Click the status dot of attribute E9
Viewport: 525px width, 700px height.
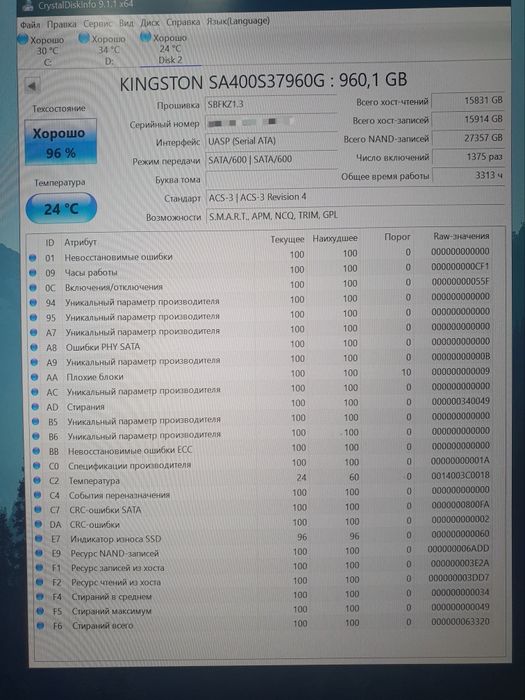click(39, 553)
